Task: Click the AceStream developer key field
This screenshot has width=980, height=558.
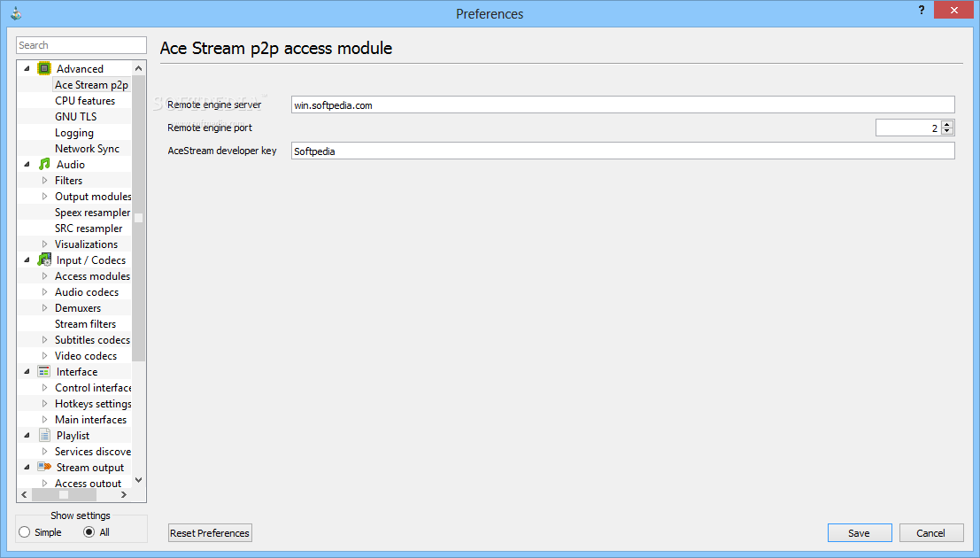Action: coord(622,151)
